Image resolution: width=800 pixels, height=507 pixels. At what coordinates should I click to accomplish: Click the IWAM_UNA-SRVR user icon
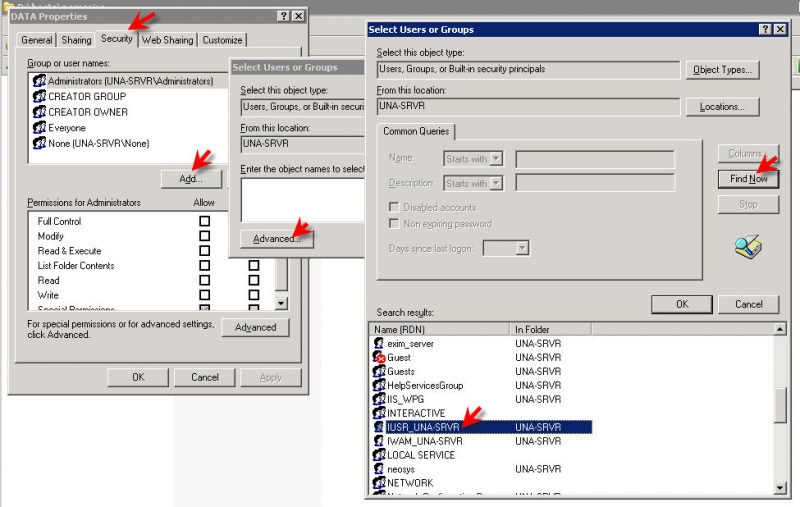click(379, 441)
